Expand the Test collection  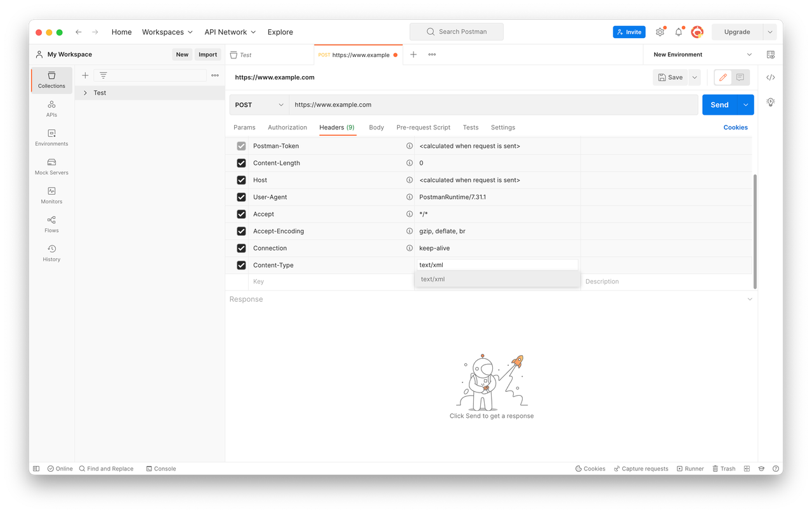click(86, 93)
